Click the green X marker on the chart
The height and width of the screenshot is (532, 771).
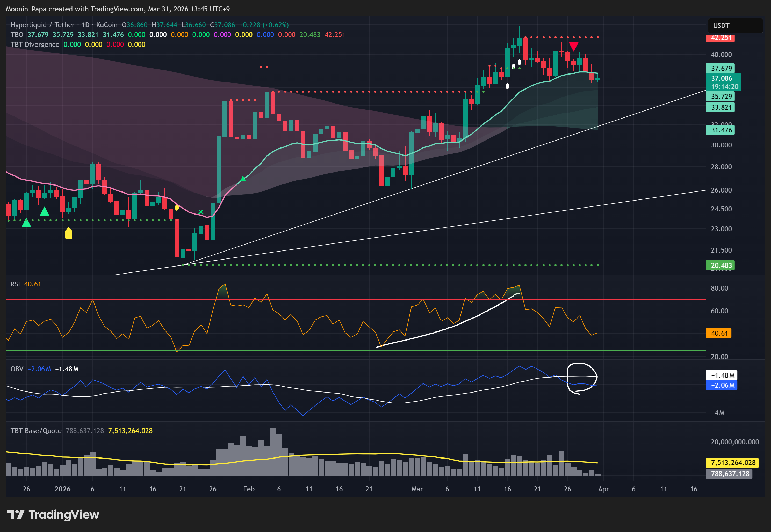click(201, 212)
